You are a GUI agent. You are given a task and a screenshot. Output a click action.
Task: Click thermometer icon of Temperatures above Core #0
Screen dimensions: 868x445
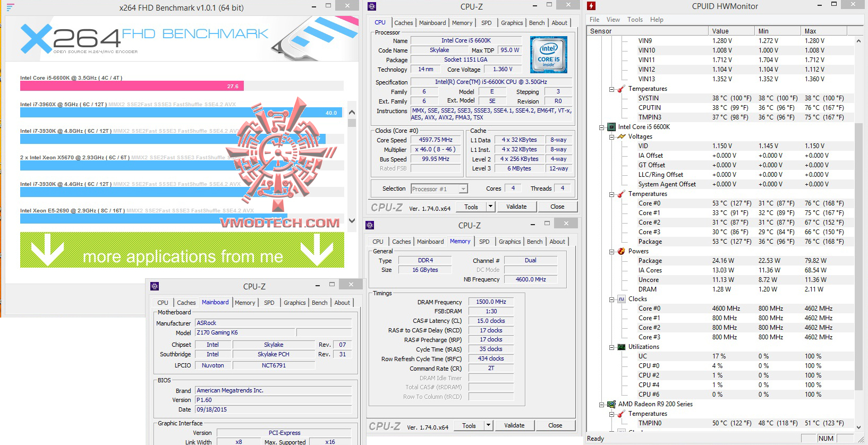pos(621,194)
